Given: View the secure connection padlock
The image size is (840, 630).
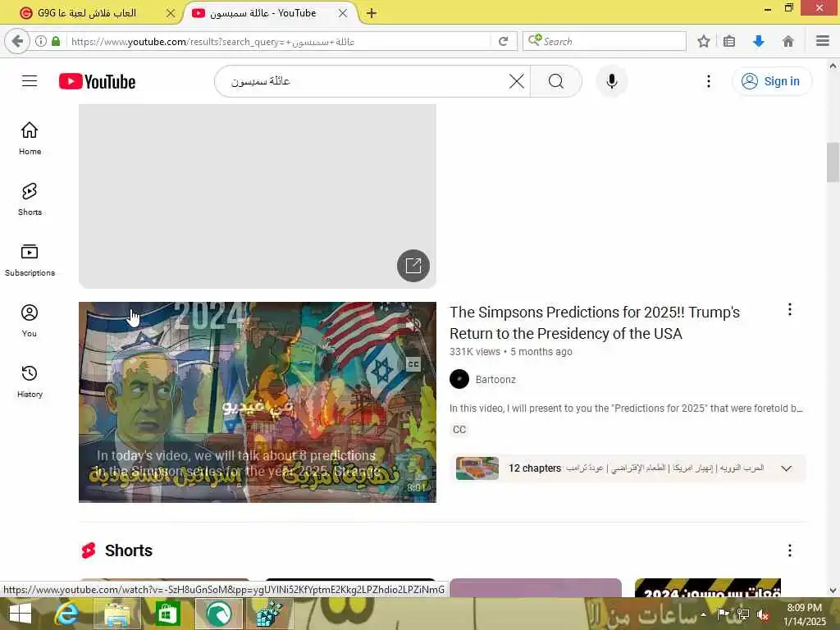Looking at the screenshot, I should [56, 41].
